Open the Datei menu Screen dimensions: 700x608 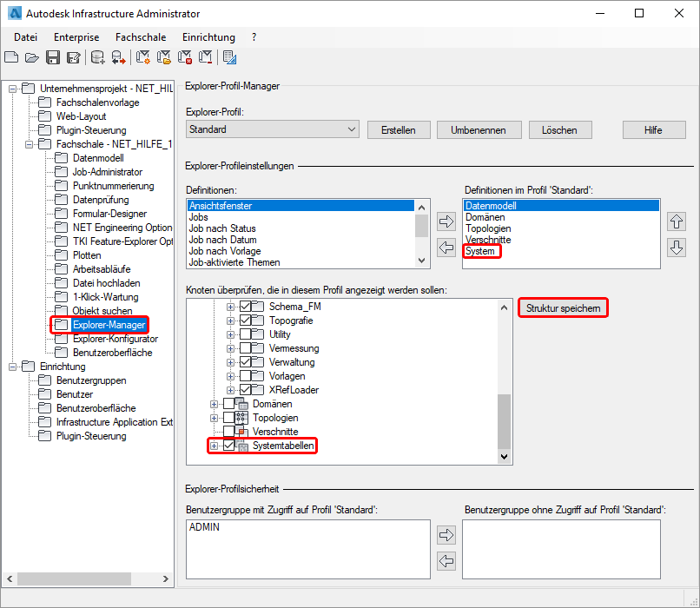[25, 37]
